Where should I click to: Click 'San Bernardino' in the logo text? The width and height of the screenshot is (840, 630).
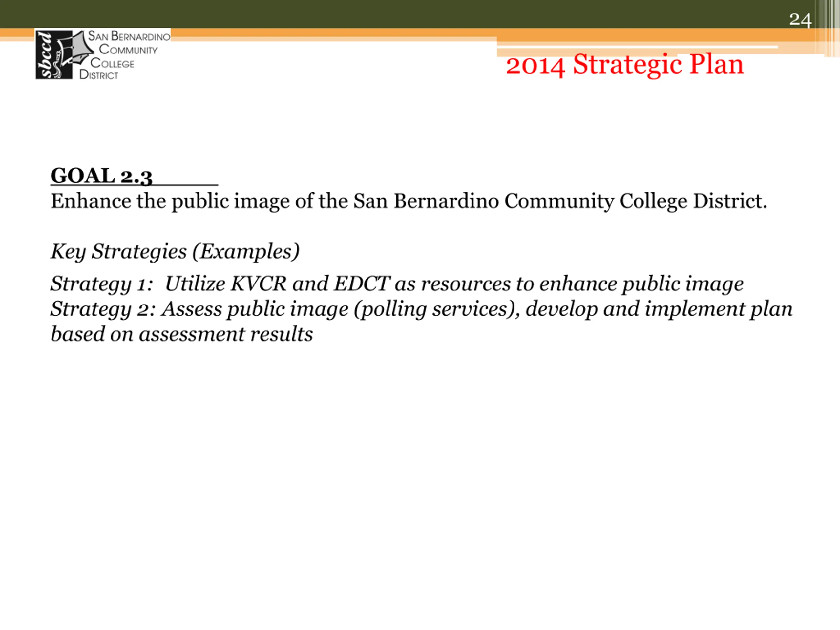(x=129, y=36)
